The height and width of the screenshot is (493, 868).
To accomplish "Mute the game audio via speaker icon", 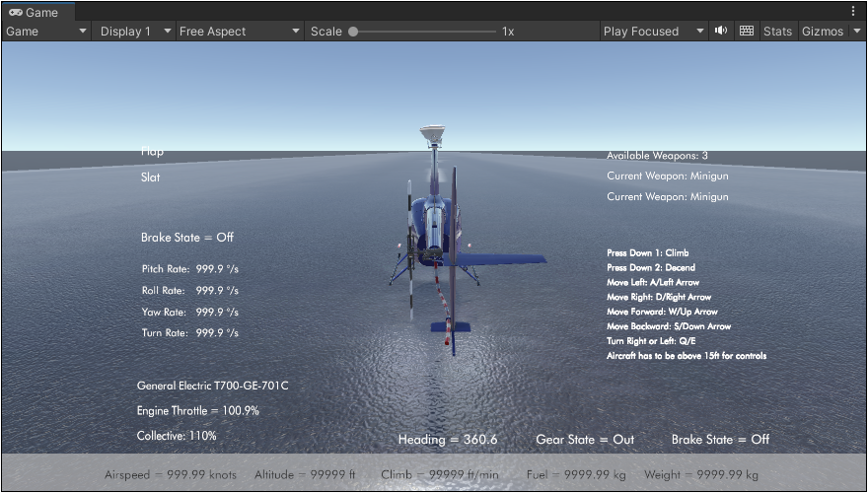I will 721,31.
